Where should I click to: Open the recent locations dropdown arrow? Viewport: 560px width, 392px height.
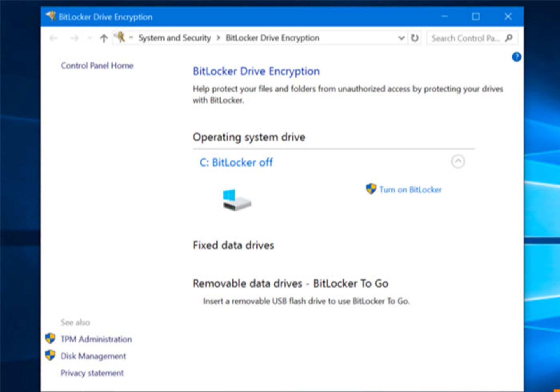[x=90, y=38]
